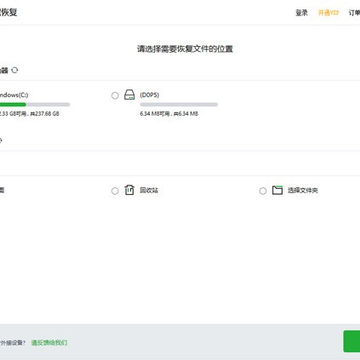Click the Windows(C:) usage progress bar
The height and width of the screenshot is (360, 360).
click(x=35, y=105)
